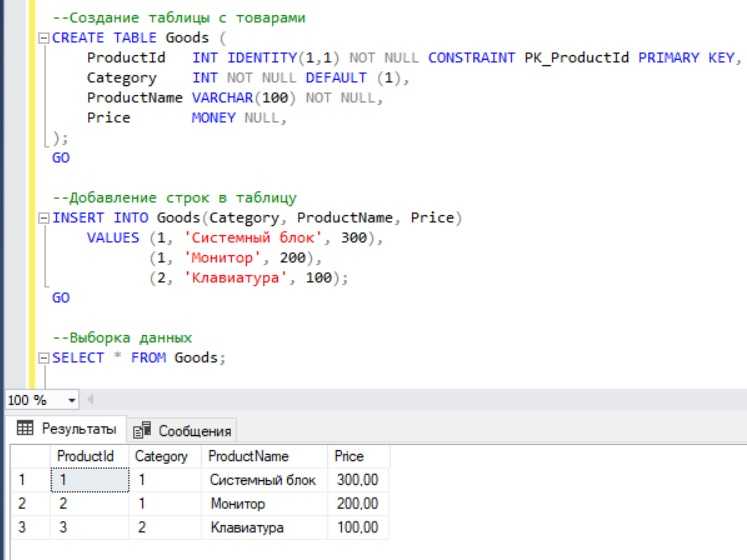
Task: Collapse the CREATE TABLE Goods code block
Action: point(42,38)
